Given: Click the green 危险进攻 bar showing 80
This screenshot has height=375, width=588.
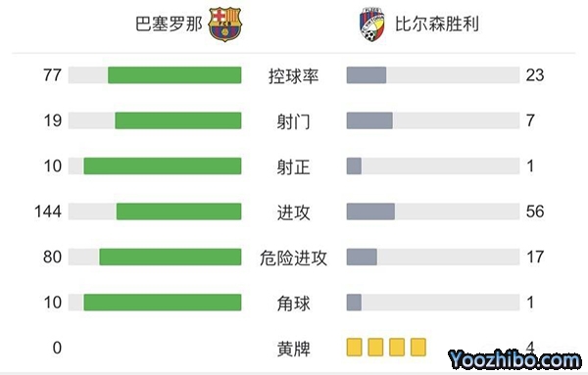Looking at the screenshot, I should [171, 257].
